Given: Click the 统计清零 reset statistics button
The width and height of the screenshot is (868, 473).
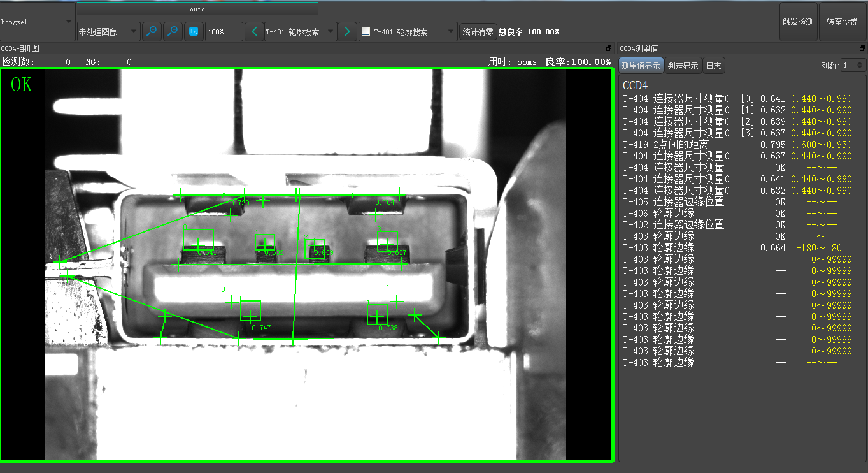Looking at the screenshot, I should [478, 32].
